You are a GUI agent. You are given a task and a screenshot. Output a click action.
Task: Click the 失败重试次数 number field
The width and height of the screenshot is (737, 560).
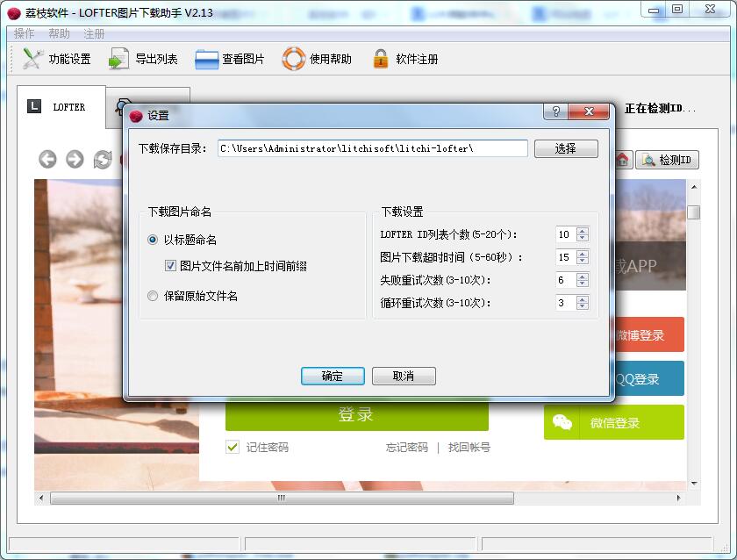(566, 280)
